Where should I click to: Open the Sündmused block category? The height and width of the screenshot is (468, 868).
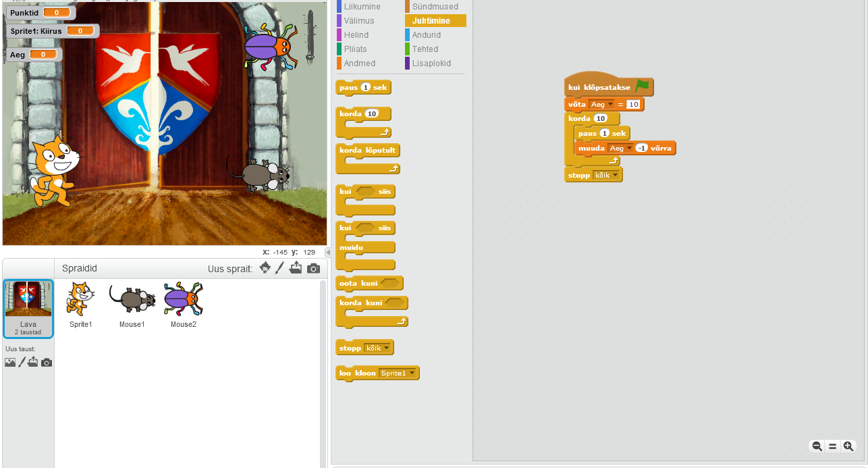coord(435,7)
